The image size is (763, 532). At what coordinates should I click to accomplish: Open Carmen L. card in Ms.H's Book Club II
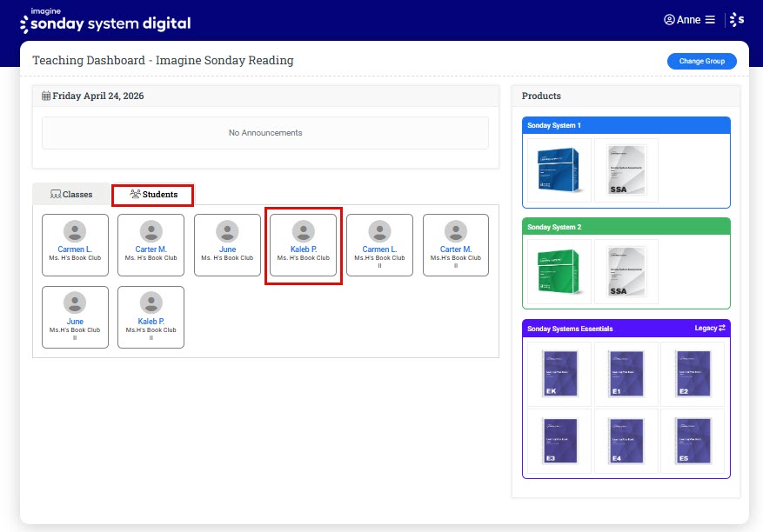379,245
